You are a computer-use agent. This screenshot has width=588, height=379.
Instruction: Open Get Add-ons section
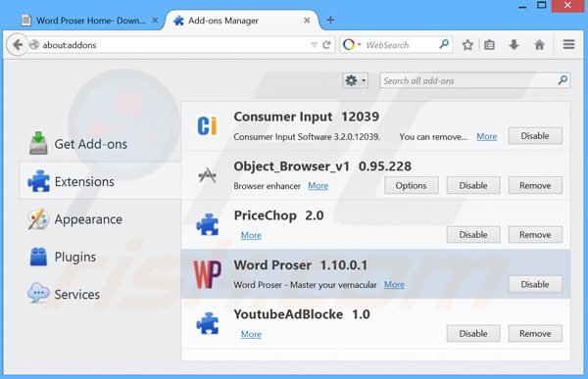pyautogui.click(x=101, y=144)
